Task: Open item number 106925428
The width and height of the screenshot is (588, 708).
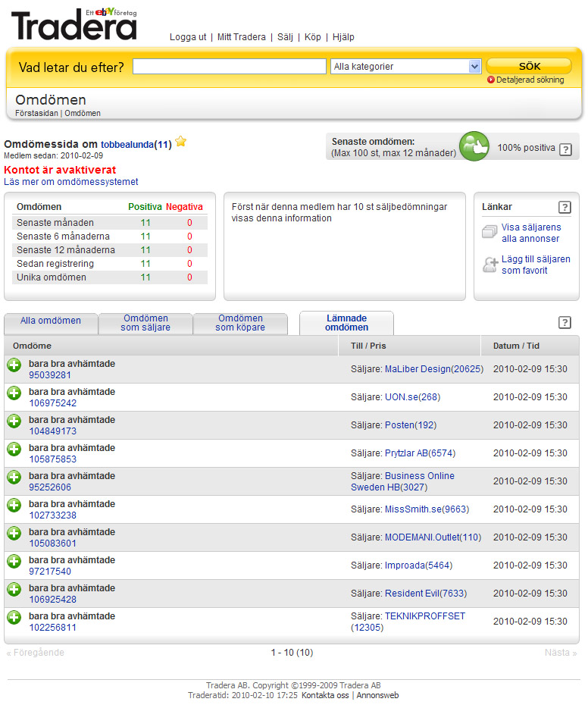Action: [x=53, y=600]
